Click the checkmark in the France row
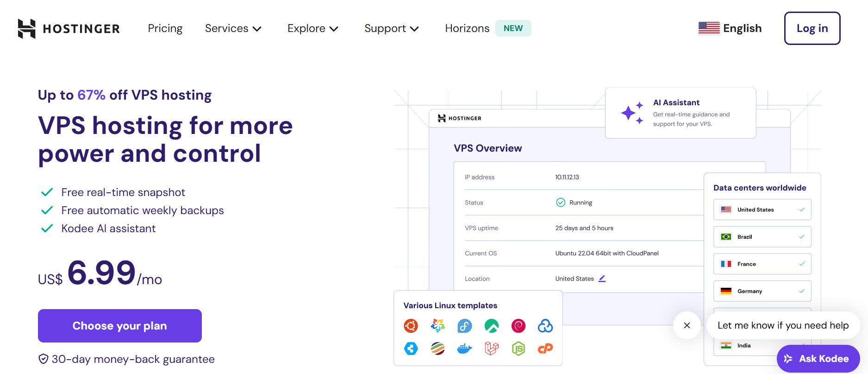868x374 pixels. (x=802, y=264)
